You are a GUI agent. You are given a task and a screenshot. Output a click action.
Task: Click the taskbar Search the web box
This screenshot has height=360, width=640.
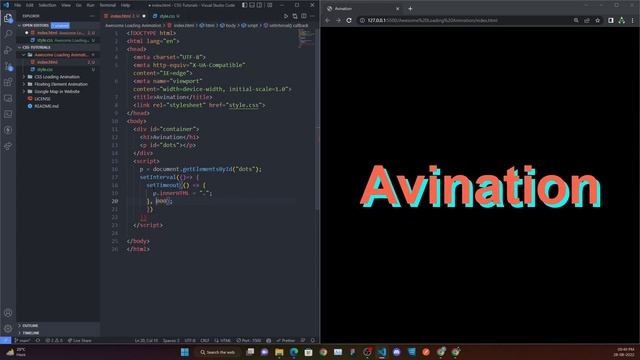(x=218, y=352)
